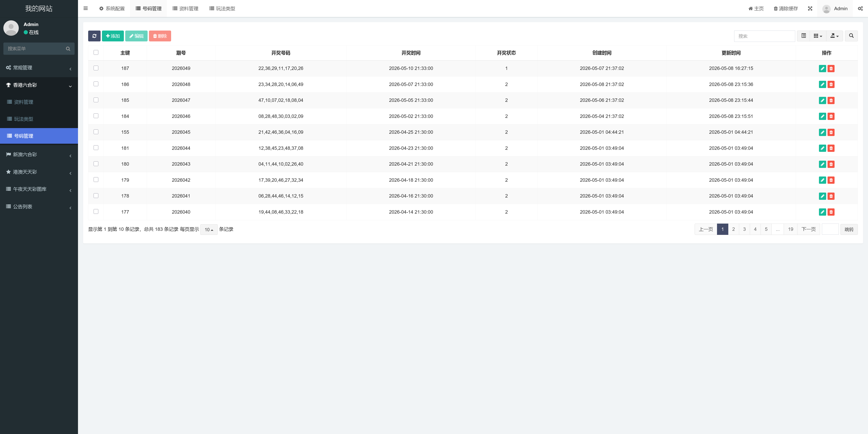Check the row 180 checkbox
This screenshot has height=434, width=868.
click(x=96, y=164)
